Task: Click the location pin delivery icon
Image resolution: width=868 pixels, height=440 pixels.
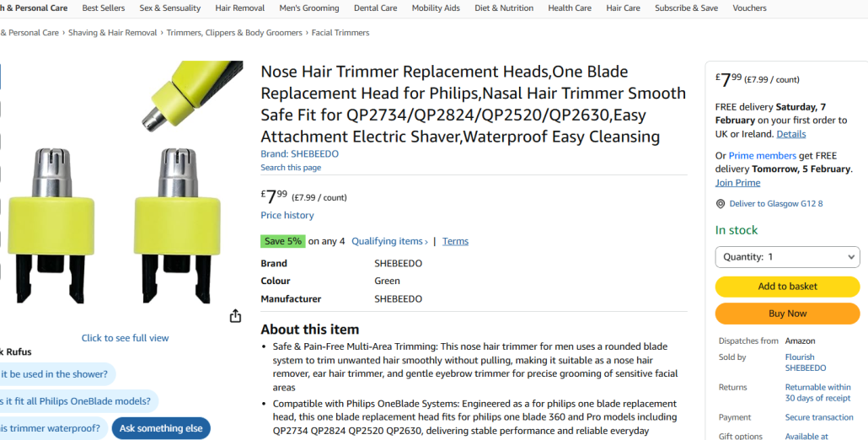Action: [x=721, y=204]
